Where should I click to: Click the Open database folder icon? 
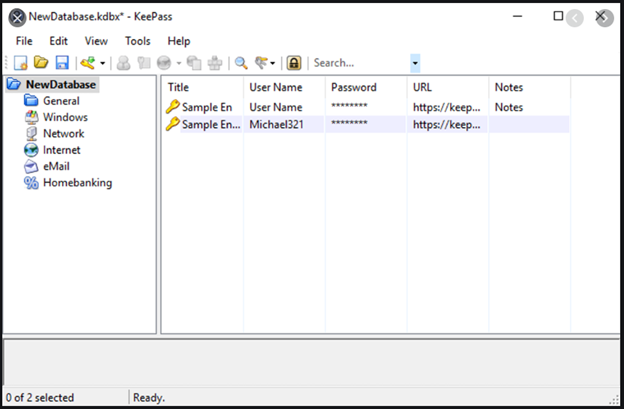tap(41, 62)
